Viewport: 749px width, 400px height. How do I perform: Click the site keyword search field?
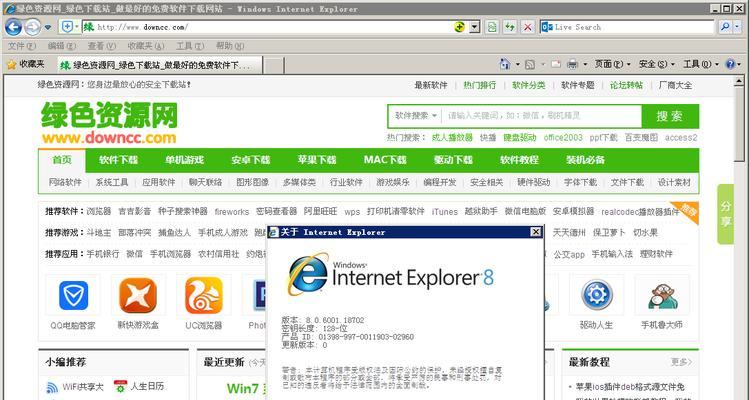pyautogui.click(x=541, y=116)
